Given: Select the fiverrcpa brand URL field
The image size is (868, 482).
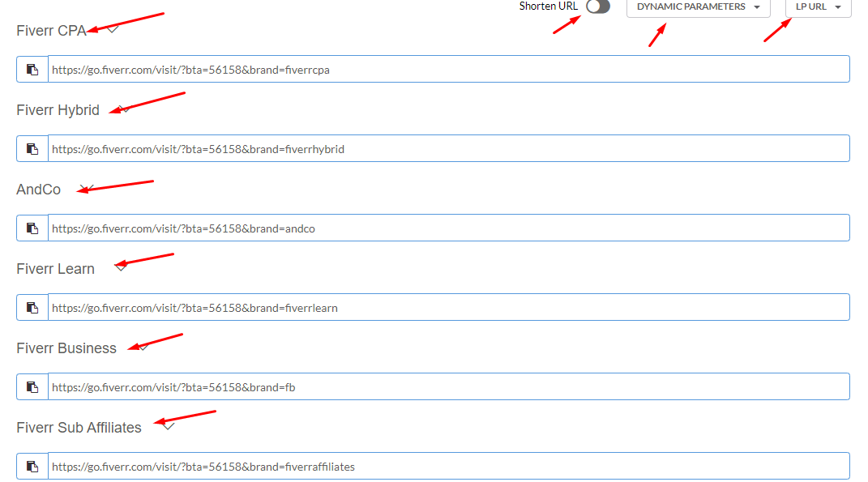Looking at the screenshot, I should click(448, 69).
